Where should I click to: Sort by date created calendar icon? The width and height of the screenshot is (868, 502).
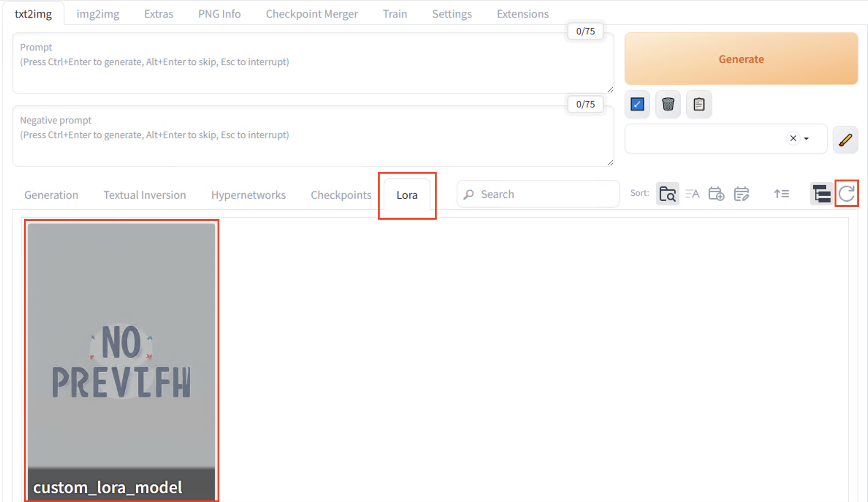tap(716, 194)
